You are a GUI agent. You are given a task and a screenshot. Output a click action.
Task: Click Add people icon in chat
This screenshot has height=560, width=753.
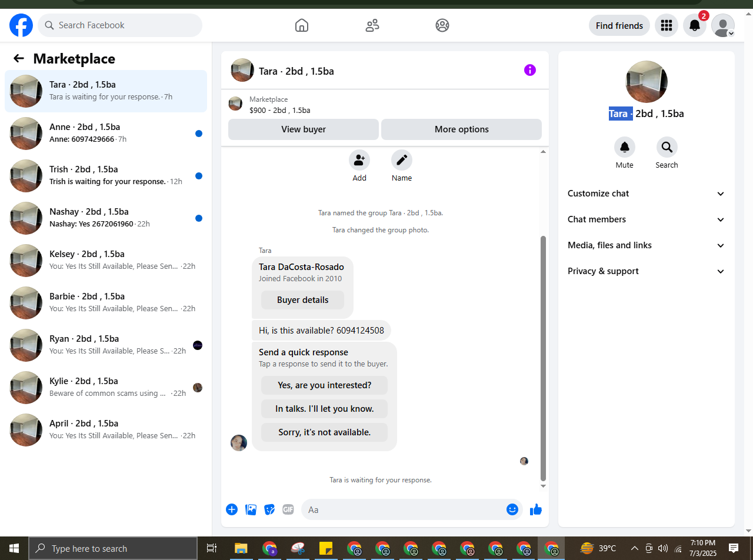click(x=359, y=160)
